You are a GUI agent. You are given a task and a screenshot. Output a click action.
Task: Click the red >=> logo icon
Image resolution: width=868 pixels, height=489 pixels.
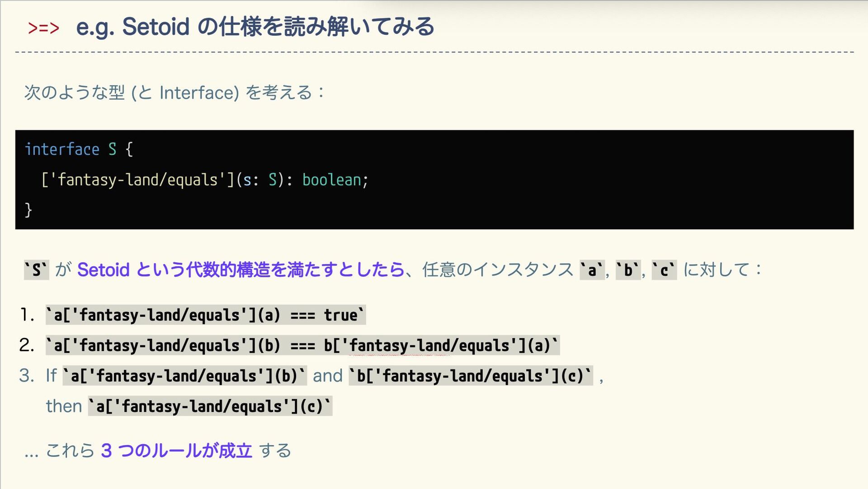[x=43, y=28]
